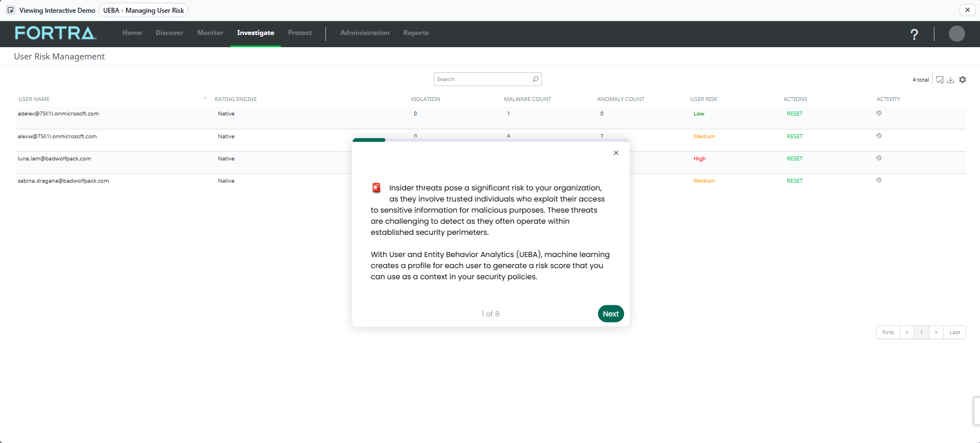Open the Reports menu
The height and width of the screenshot is (443, 980).
click(x=416, y=33)
